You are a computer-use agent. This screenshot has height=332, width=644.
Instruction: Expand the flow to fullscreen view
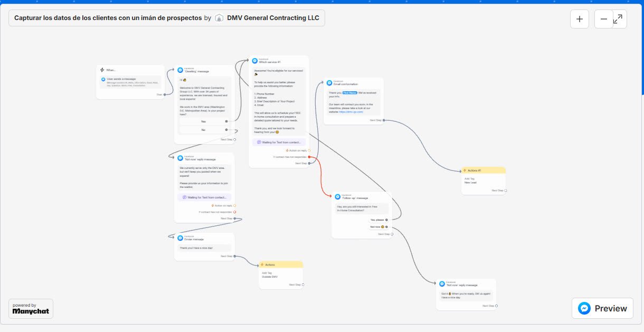(x=618, y=19)
